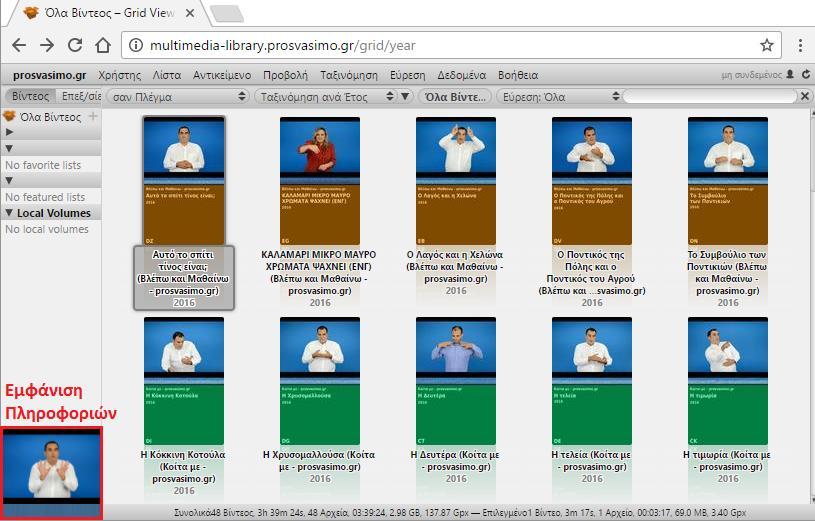Screen dimensions: 815x521
Task: Clear the search field with the X icon
Action: 805,96
